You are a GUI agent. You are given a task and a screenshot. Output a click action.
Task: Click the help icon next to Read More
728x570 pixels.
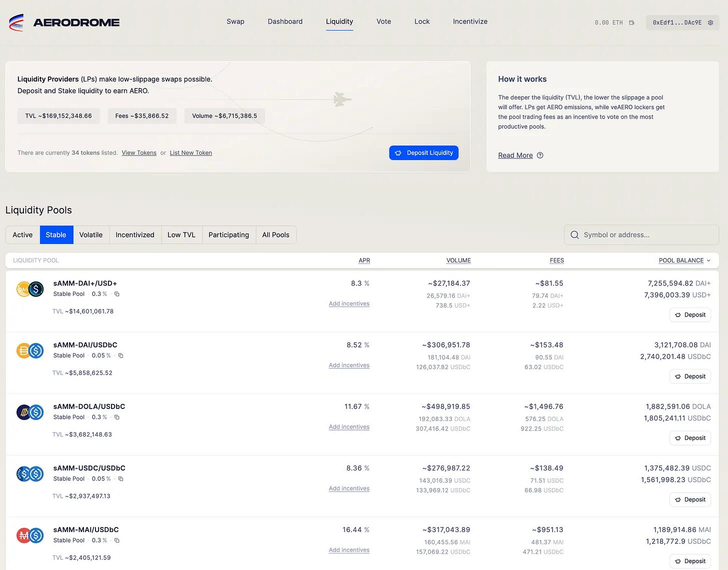[x=540, y=155]
